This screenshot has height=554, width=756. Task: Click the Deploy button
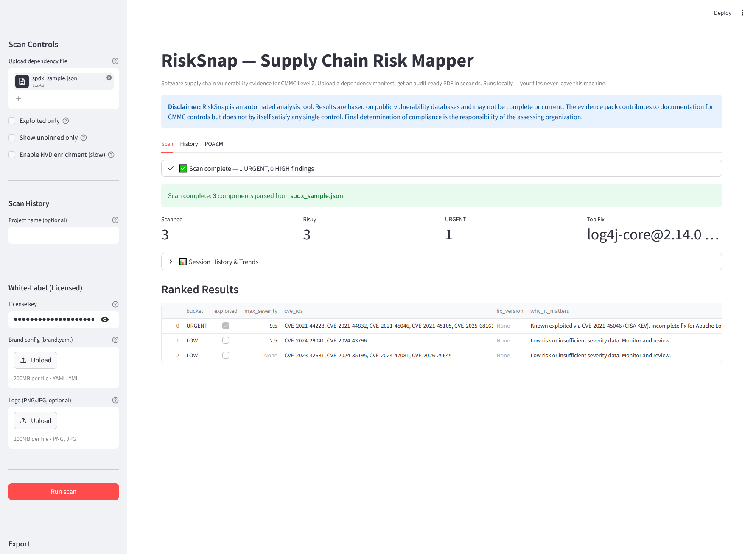coord(722,13)
